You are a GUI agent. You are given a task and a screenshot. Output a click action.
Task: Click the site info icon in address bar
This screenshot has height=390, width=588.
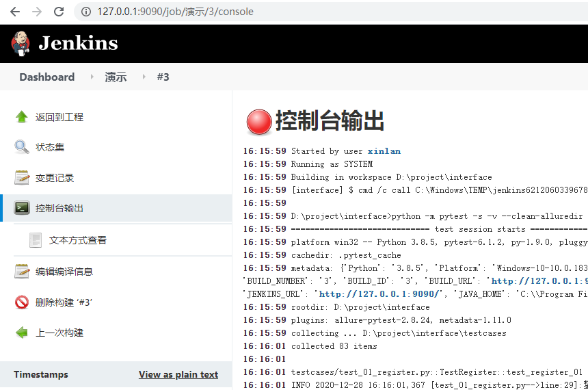(86, 12)
